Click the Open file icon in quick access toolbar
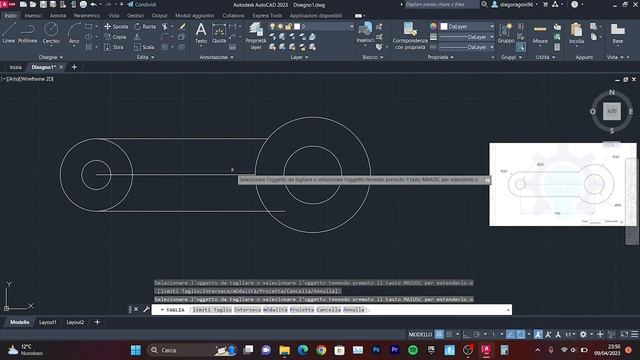 (x=33, y=4)
